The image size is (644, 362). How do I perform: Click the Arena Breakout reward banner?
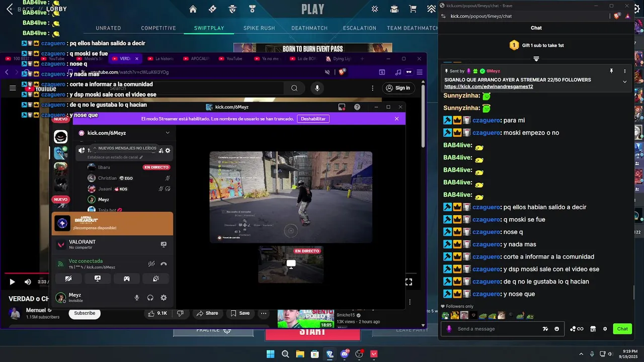pyautogui.click(x=112, y=224)
